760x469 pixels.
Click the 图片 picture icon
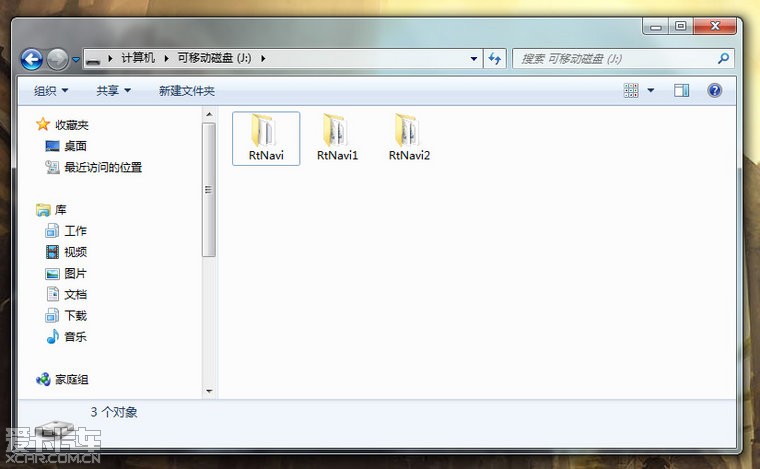pos(52,274)
